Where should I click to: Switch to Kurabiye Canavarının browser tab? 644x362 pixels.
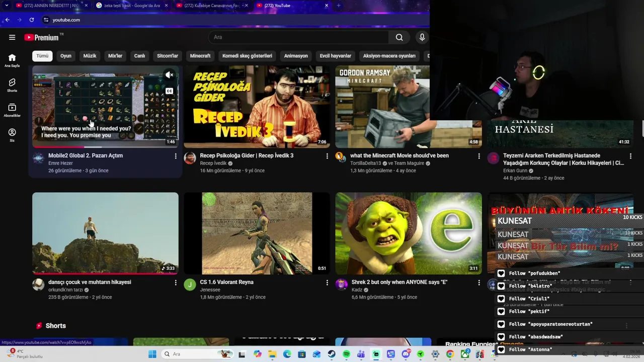point(212,6)
